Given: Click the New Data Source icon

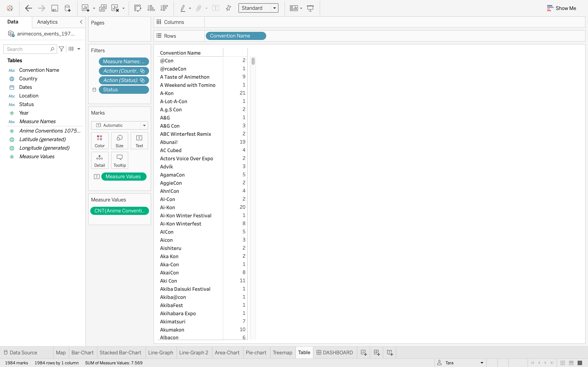Looking at the screenshot, I should point(68,8).
